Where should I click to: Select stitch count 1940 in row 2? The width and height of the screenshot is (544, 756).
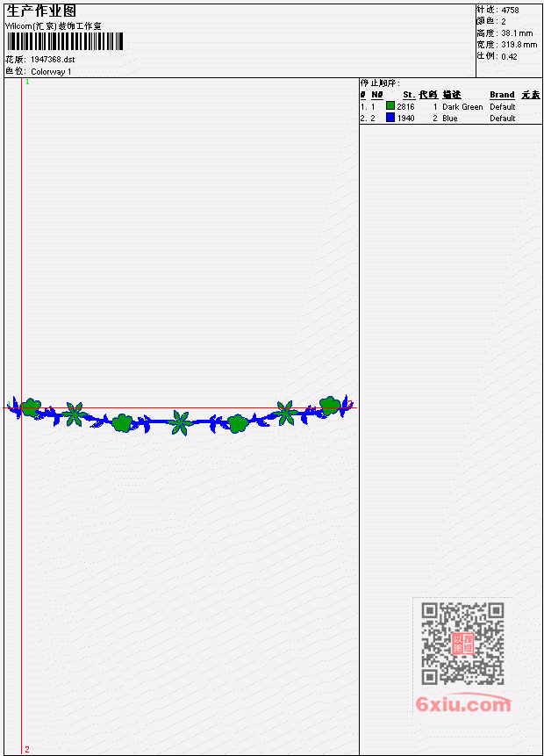pos(405,119)
